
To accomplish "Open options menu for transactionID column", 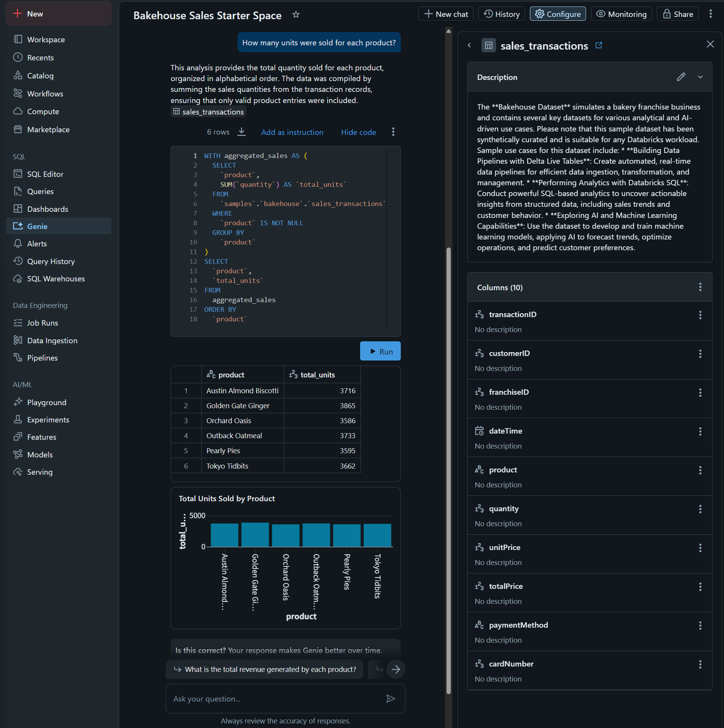I will (x=700, y=315).
